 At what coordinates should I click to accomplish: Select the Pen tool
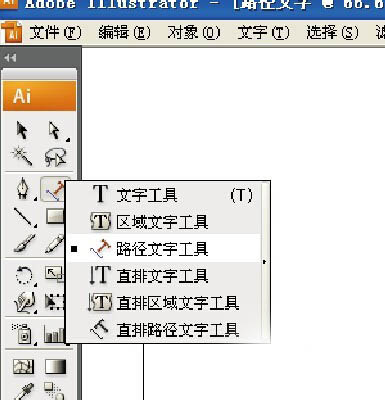23,189
